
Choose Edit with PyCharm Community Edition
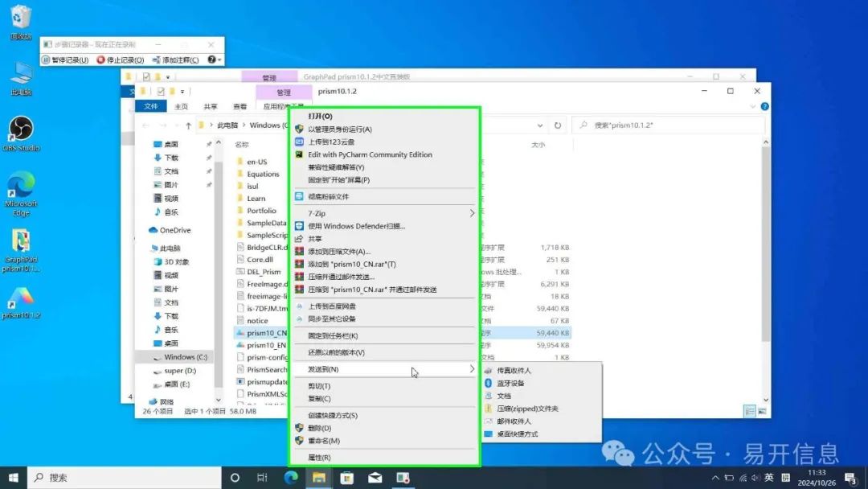click(x=383, y=154)
